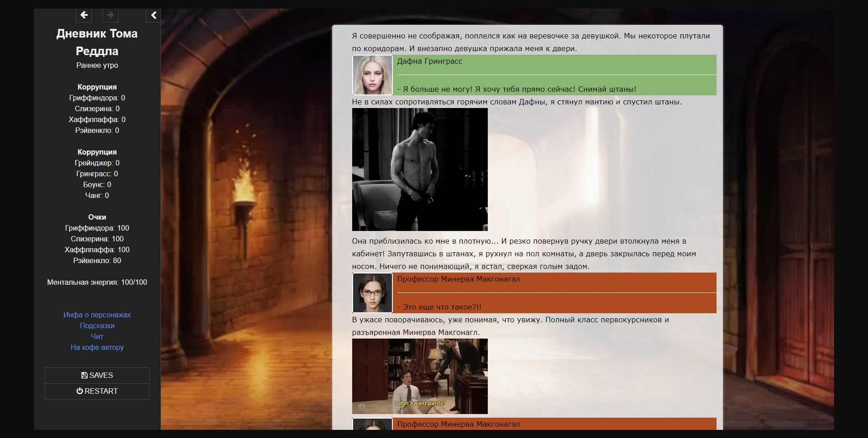Screen dimensions: 868x438
Task: Open the Чит page
Action: click(x=97, y=336)
